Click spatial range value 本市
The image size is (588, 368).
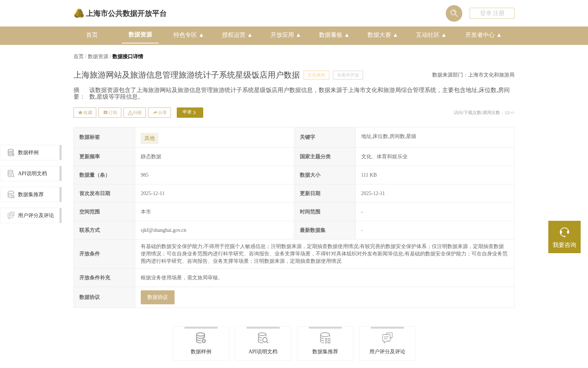[x=146, y=212]
